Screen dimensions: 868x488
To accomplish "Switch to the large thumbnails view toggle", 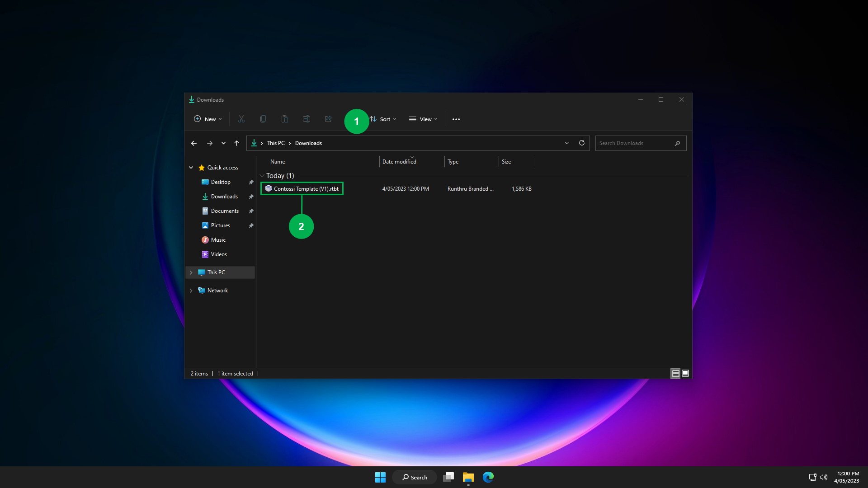I will [685, 373].
